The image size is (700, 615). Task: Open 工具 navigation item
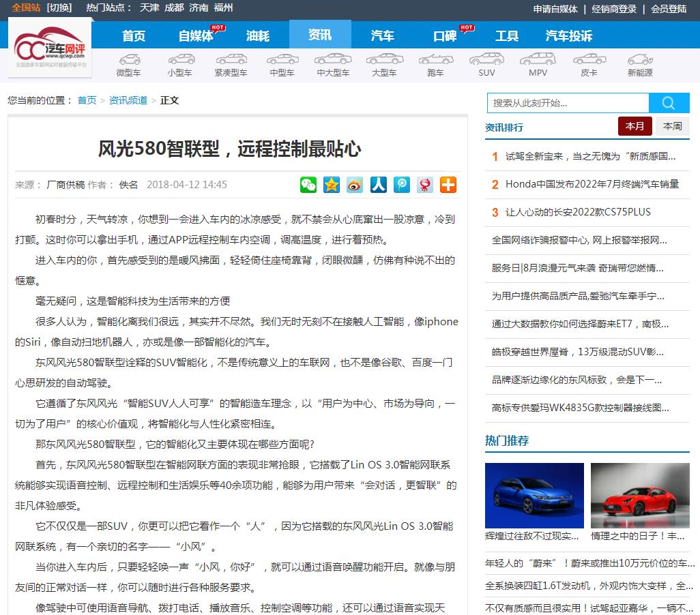pos(507,35)
